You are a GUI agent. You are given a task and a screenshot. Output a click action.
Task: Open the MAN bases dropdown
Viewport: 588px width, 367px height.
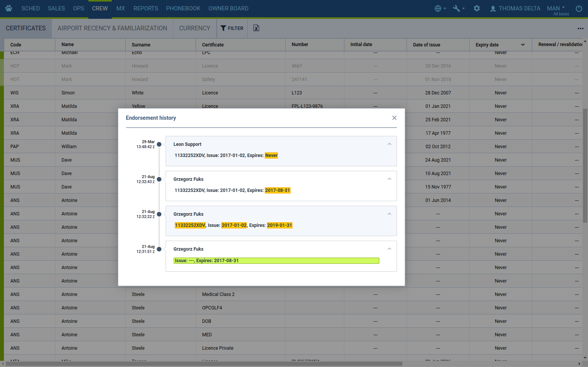coord(556,8)
